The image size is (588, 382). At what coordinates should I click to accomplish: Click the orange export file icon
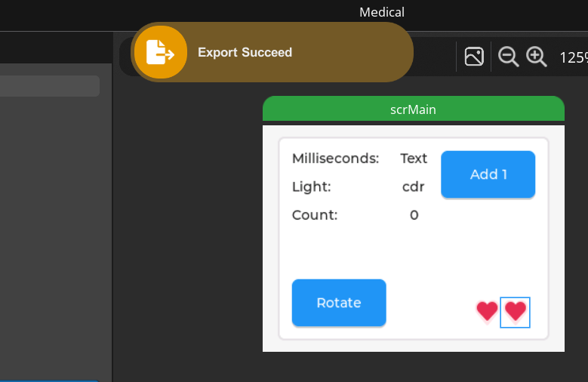coord(160,52)
